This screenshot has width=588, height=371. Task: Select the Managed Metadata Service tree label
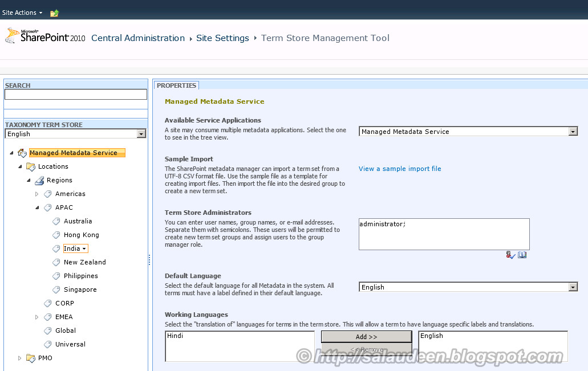(77, 153)
